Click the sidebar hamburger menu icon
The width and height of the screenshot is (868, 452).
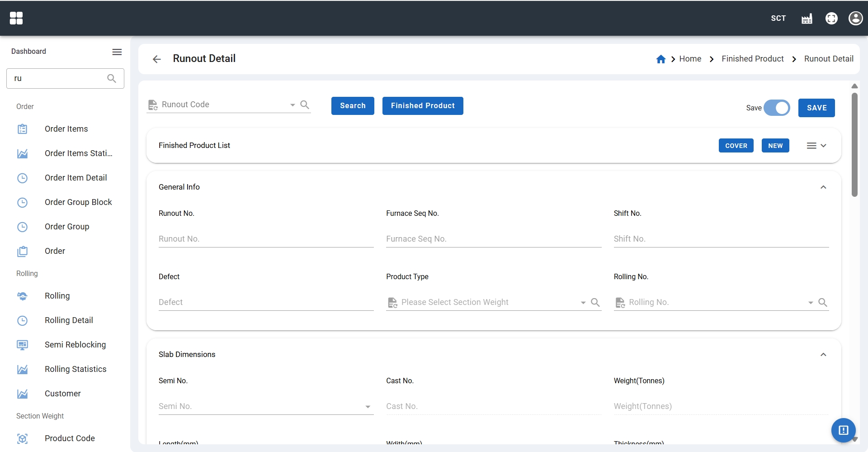[117, 52]
